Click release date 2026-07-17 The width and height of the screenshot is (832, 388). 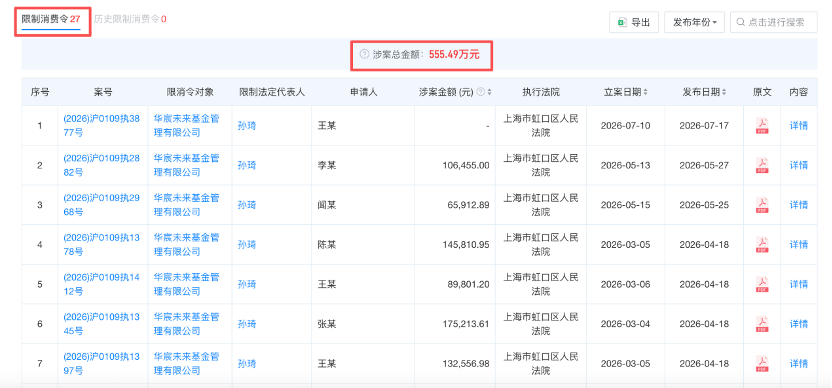pos(704,126)
